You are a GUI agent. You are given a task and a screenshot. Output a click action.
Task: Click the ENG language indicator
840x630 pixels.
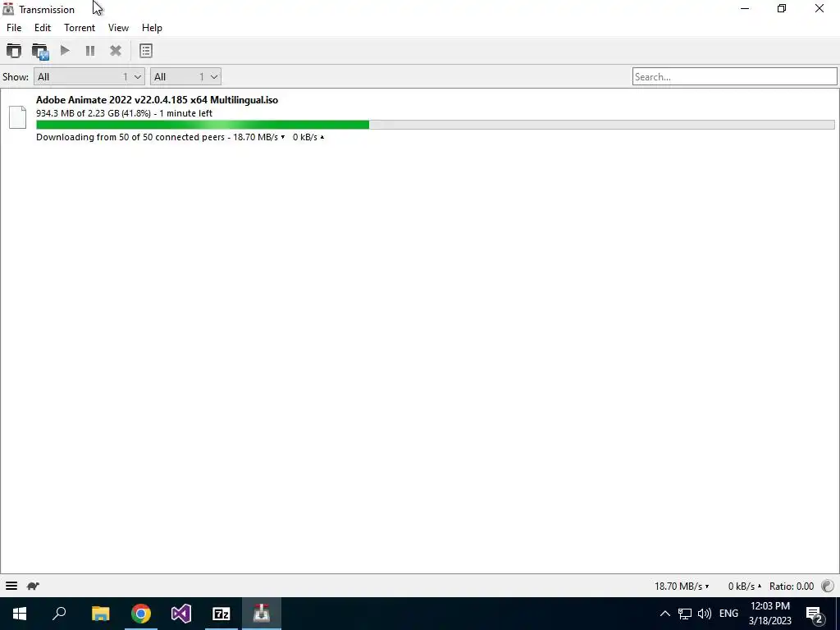pos(728,614)
